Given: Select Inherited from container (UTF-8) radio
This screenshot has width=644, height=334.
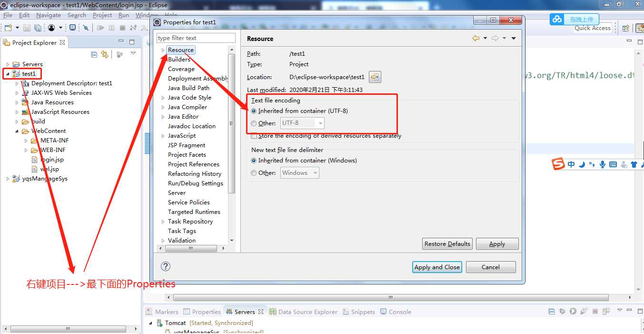Looking at the screenshot, I should point(254,111).
